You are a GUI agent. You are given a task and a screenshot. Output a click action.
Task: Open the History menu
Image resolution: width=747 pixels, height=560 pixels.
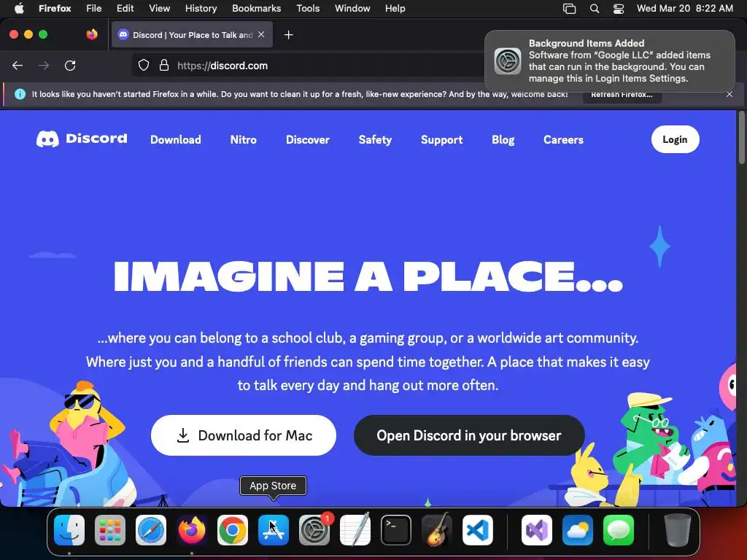pos(201,8)
